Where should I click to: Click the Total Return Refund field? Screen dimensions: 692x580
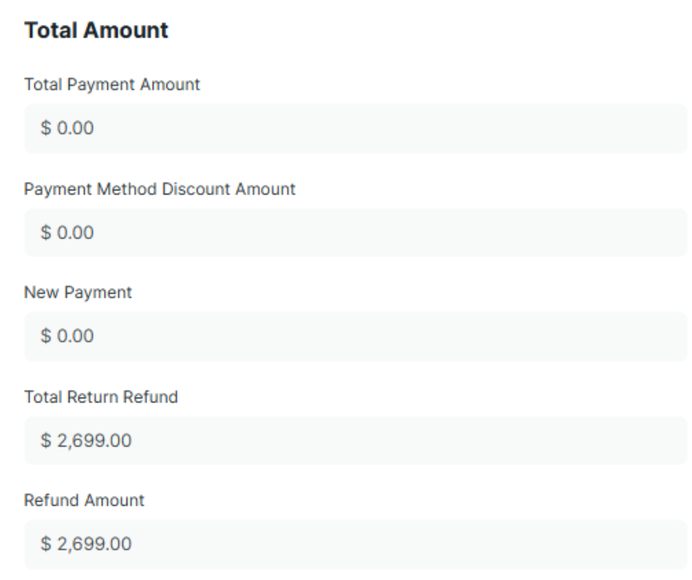click(355, 441)
